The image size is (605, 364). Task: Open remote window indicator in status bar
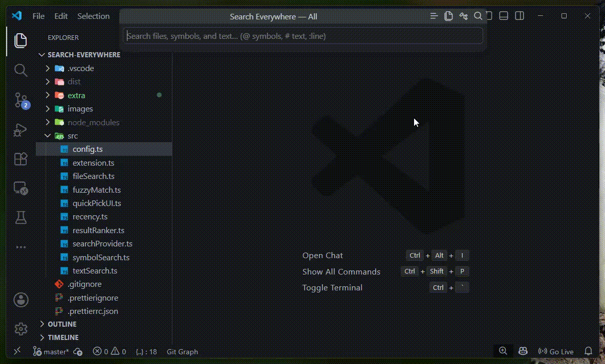[x=17, y=351]
